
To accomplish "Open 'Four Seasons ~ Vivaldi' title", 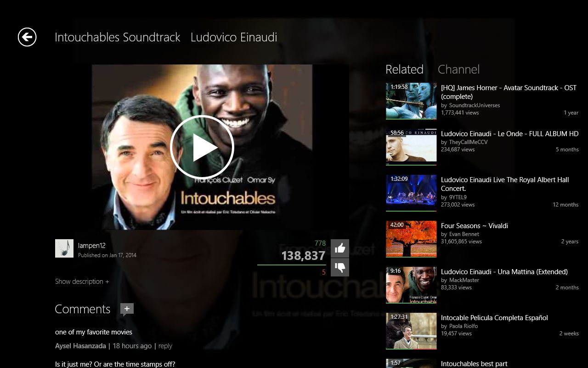I will [x=475, y=226].
